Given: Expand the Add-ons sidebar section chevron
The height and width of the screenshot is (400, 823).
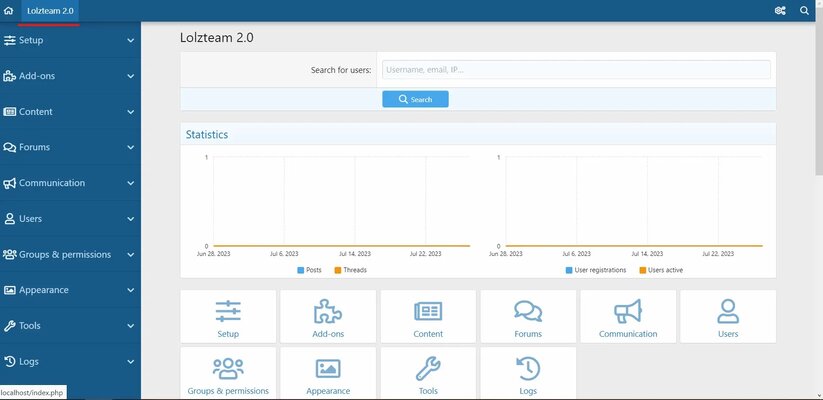Looking at the screenshot, I should click(131, 76).
